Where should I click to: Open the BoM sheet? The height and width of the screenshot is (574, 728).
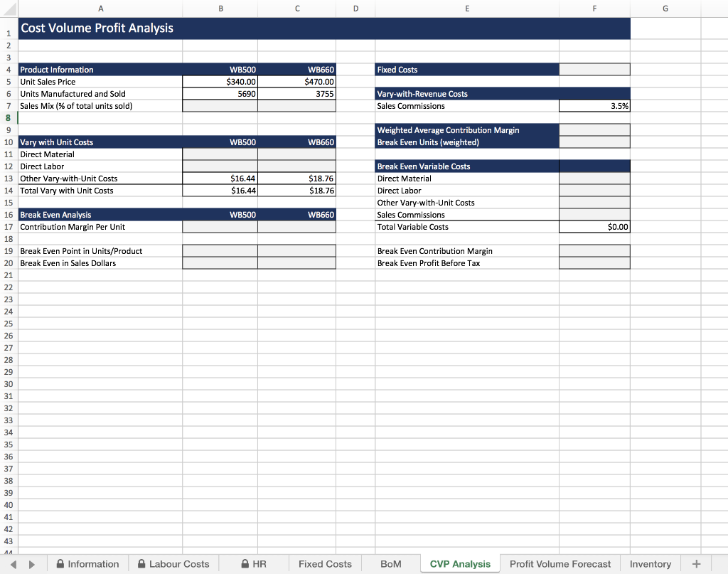click(x=390, y=563)
